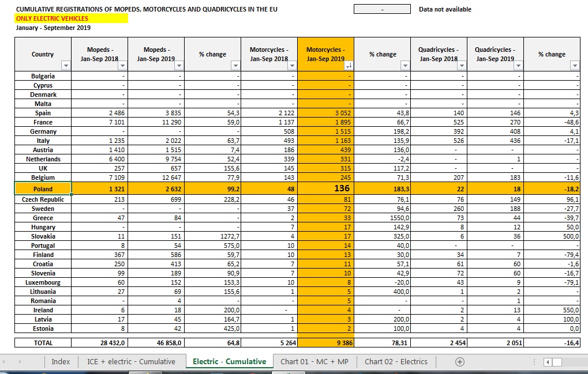Add a new sheet with plus icon
Screen dimensions: 588x374
point(460,362)
